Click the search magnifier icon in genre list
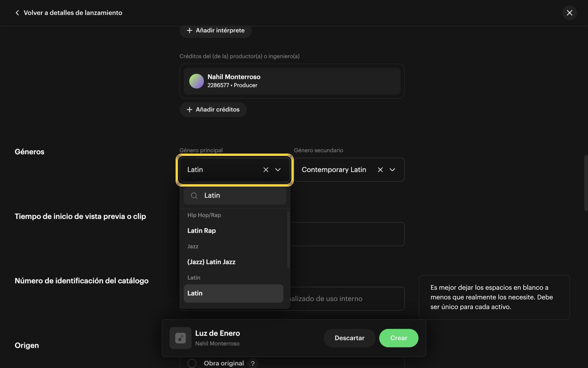The height and width of the screenshot is (368, 588). tap(194, 196)
